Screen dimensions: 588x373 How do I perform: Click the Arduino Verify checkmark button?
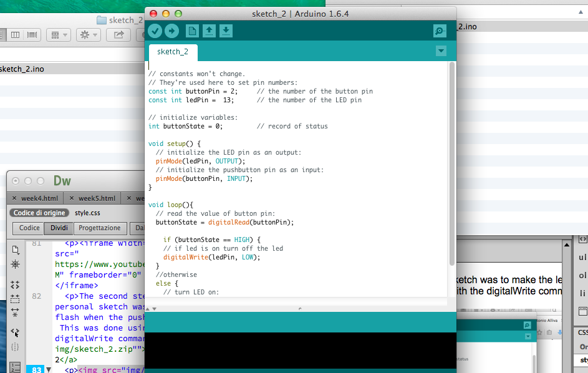(x=155, y=31)
